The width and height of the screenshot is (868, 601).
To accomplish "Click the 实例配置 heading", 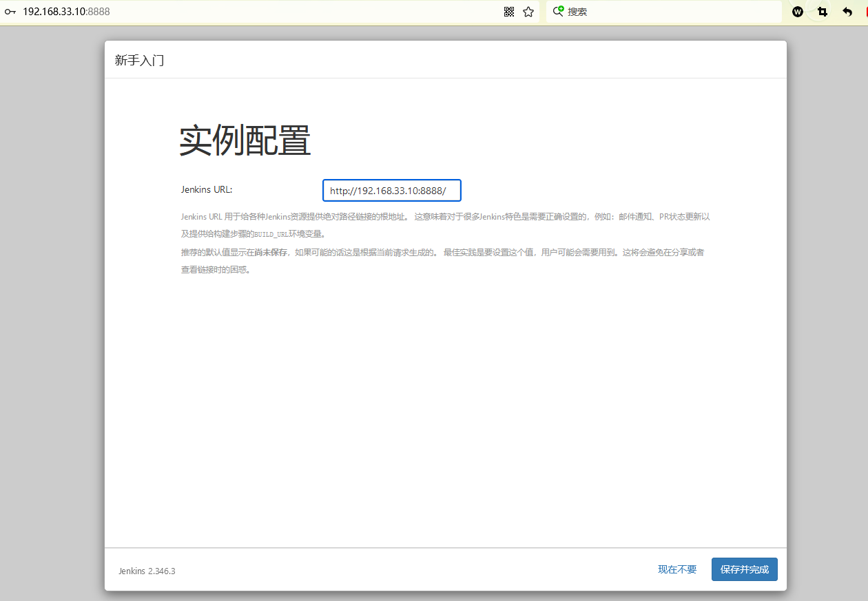I will [245, 141].
